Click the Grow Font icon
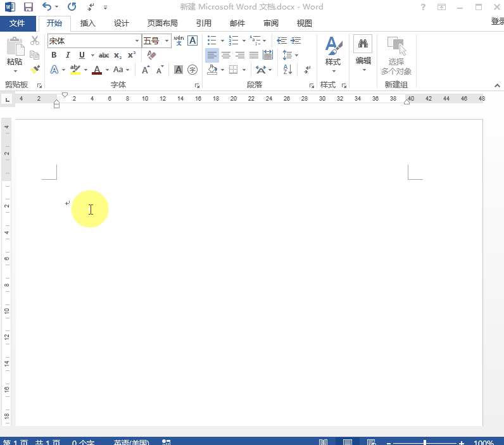Screen dimensions: 504x445 (x=146, y=70)
